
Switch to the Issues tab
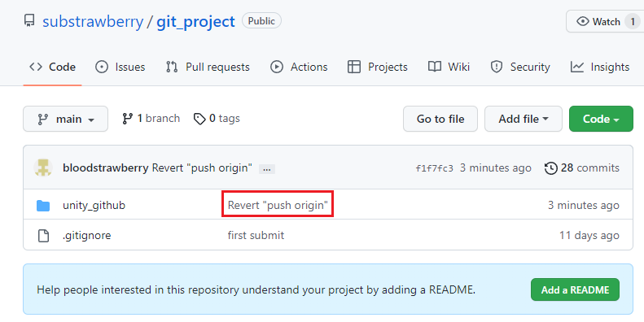[x=120, y=67]
